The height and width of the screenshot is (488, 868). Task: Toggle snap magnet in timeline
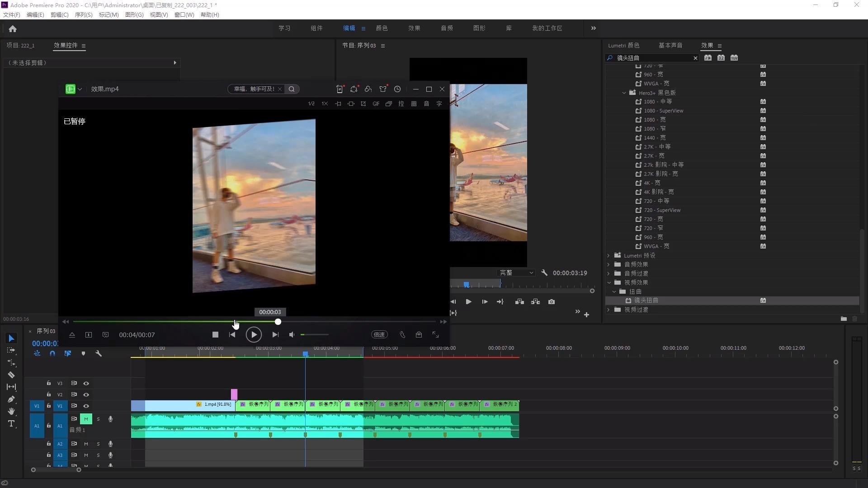52,354
